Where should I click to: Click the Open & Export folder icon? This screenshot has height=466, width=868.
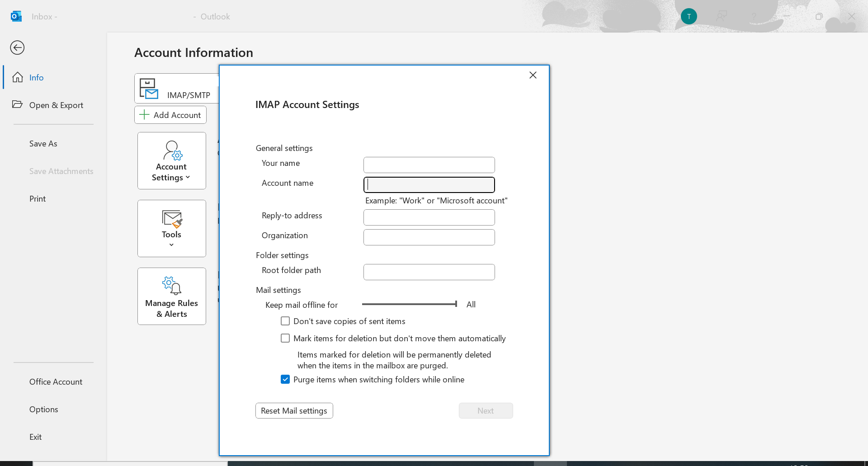coord(17,104)
